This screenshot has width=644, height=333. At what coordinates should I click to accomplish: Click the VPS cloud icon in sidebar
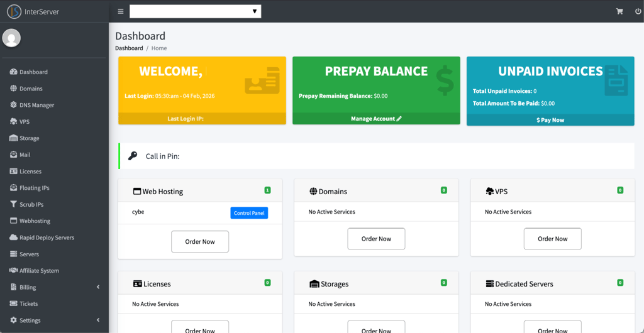click(13, 122)
